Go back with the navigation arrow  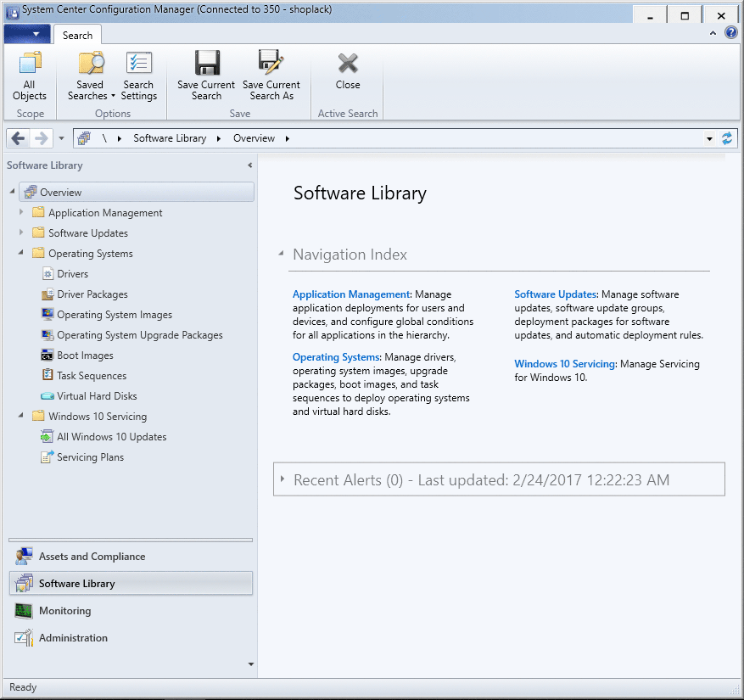pyautogui.click(x=18, y=138)
